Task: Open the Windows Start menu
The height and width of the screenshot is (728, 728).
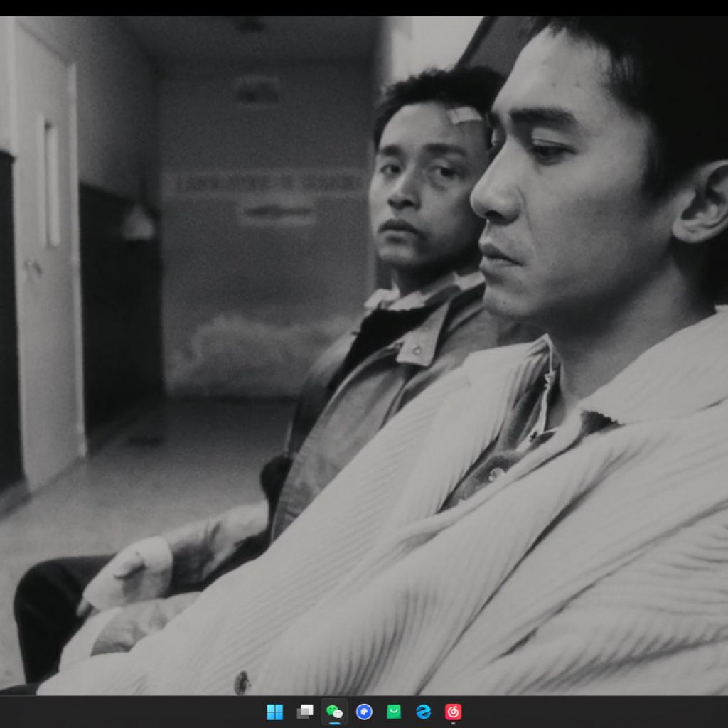Action: coord(274,712)
